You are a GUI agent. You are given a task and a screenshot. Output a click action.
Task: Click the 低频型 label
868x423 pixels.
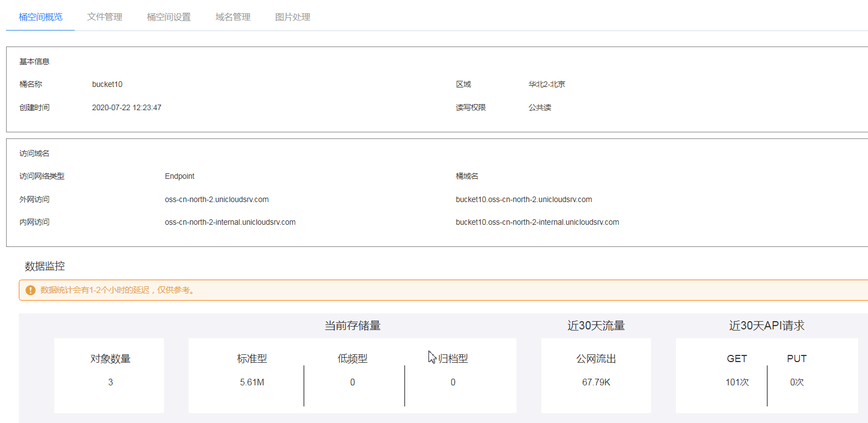point(353,359)
